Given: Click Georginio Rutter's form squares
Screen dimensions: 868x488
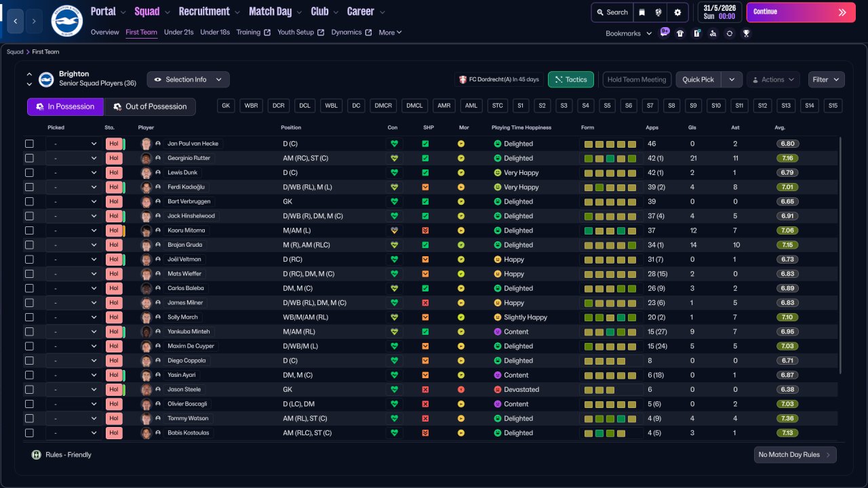Looking at the screenshot, I should click(610, 159).
